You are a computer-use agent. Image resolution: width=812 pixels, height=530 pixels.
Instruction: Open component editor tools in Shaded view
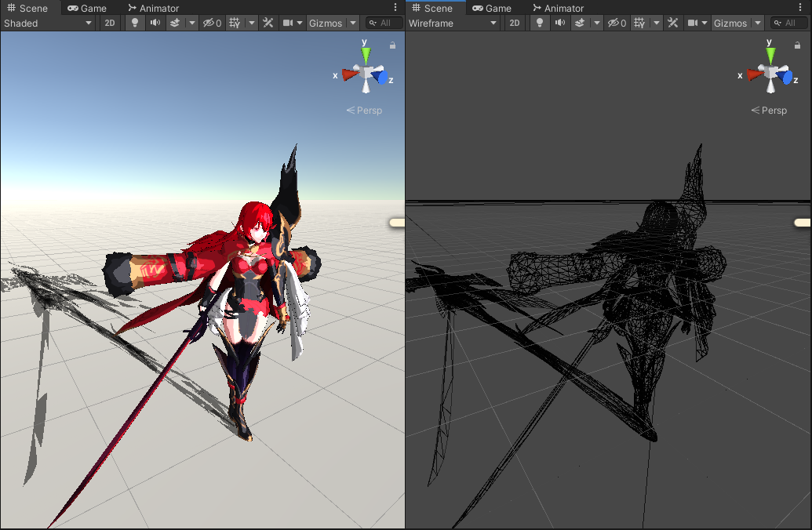268,23
